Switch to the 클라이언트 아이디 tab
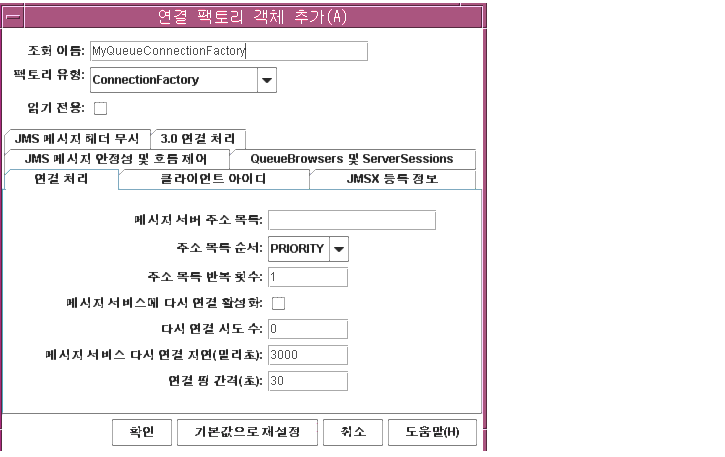Screen dimensions: 725x457 coord(214,179)
